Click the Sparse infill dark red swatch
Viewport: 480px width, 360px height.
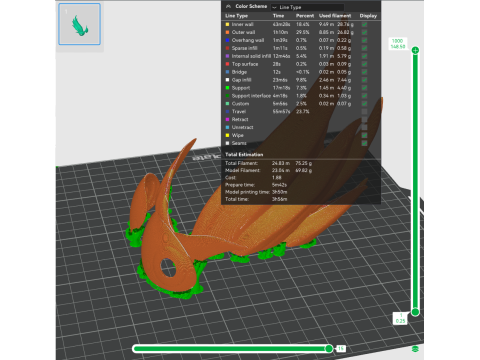tap(227, 48)
